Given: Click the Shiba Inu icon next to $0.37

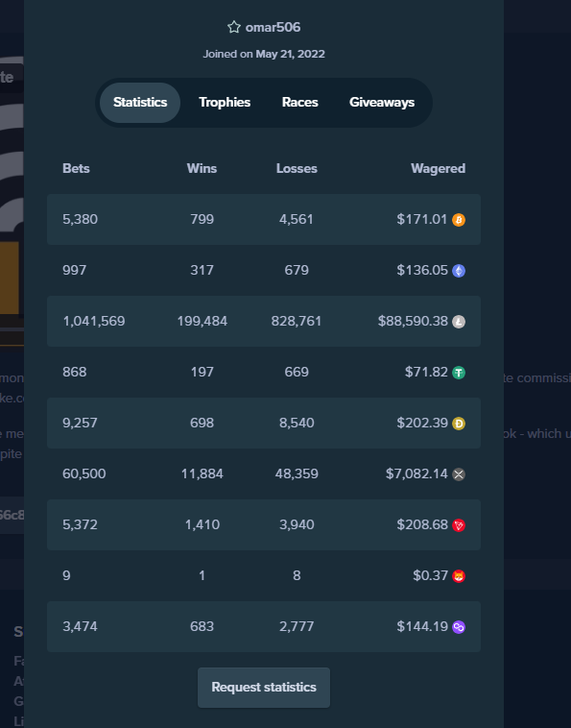Looking at the screenshot, I should (459, 576).
